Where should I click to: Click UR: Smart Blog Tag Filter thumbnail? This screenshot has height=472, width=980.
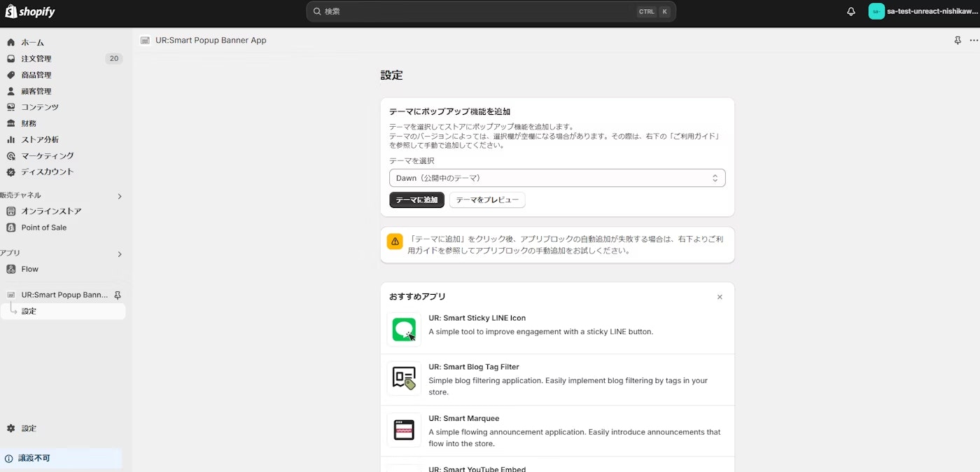404,378
